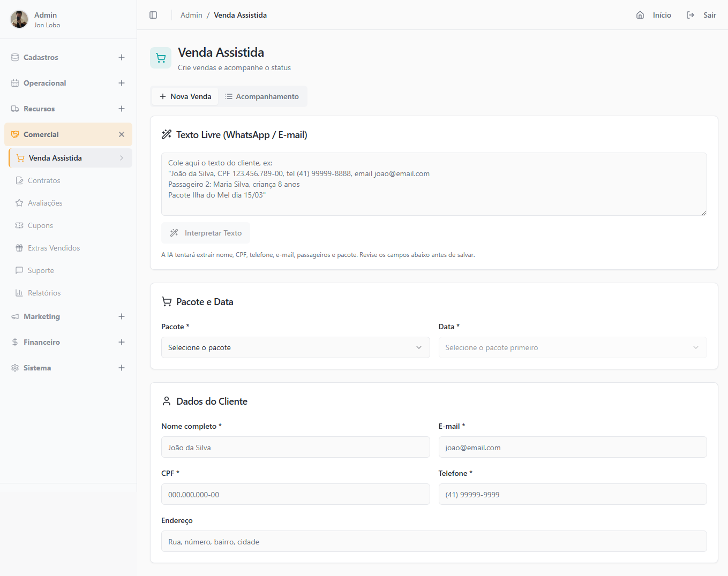Screen dimensions: 728x576
Task: Click Jon Lobo's profile avatar
Action: pyautogui.click(x=19, y=19)
